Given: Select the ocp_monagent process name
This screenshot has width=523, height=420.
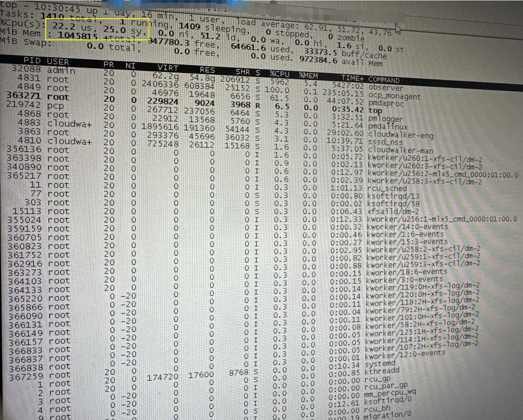Looking at the screenshot, I should (394, 96).
